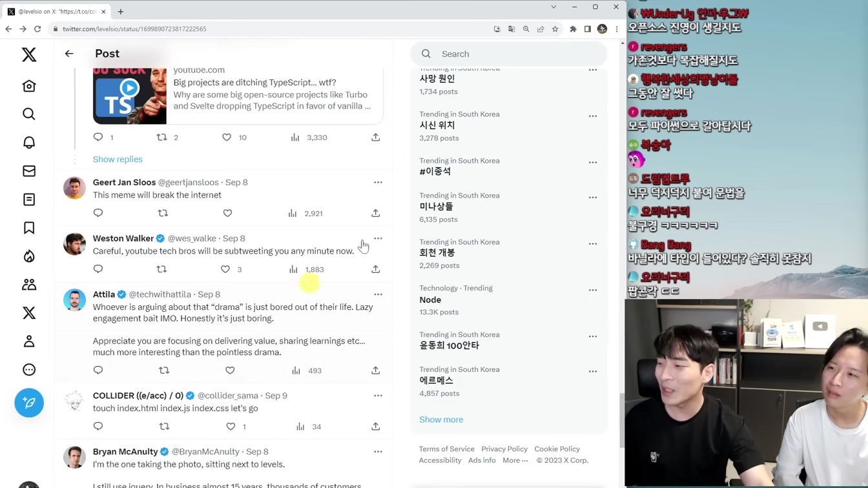The image size is (868, 488).
Task: Reply to Weston Walker tweet
Action: pos(98,269)
